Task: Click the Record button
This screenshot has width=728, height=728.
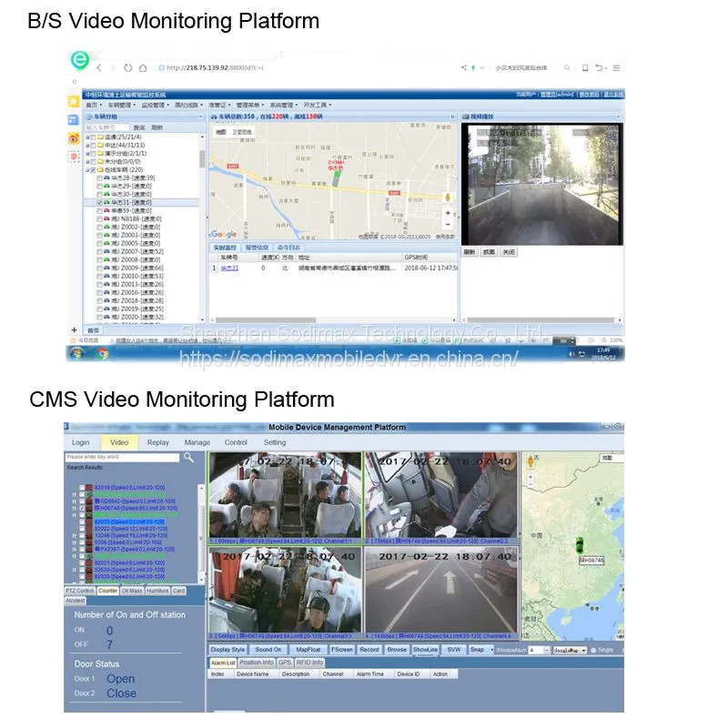Action: point(369,650)
